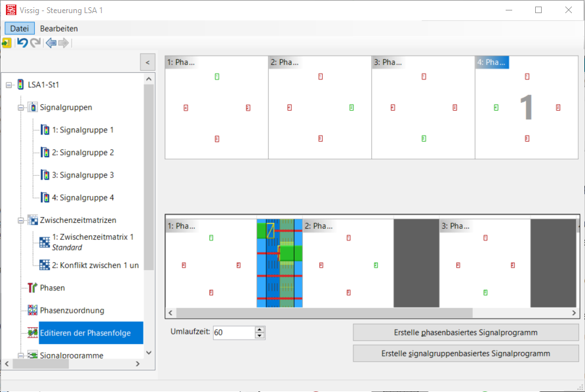
Task: Click the traffic light icon beside Signalgruppe 3
Action: (45, 175)
